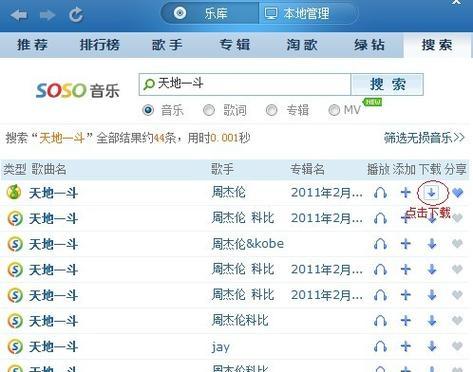Click the SOSO音乐 logo

click(78, 90)
